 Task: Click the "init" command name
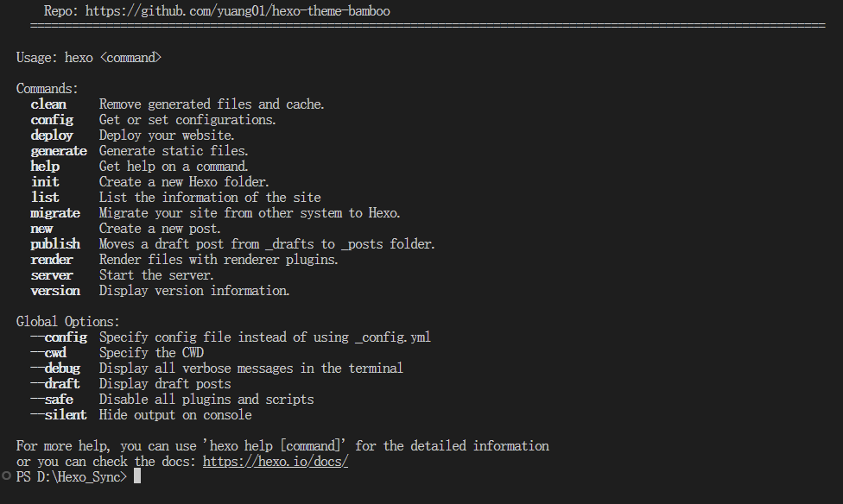pos(45,182)
